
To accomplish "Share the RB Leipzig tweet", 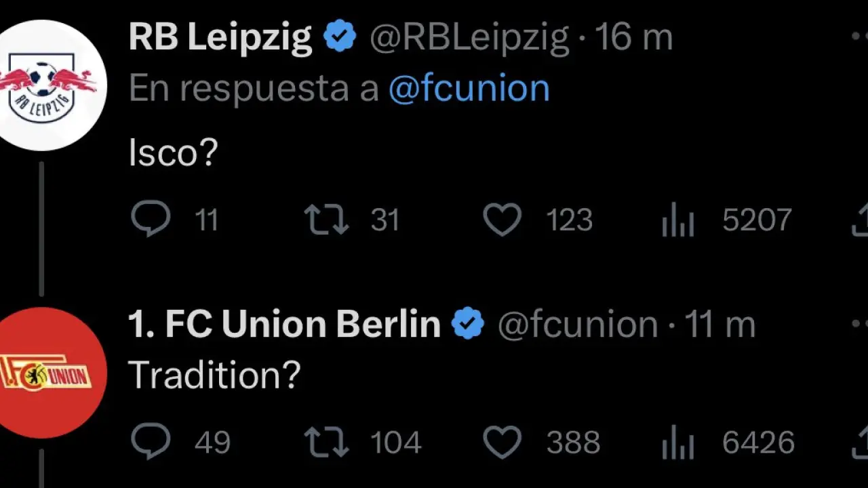I will (860, 221).
